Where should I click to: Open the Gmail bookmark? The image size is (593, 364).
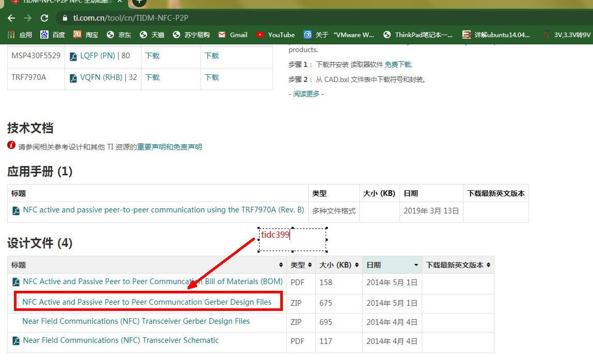point(233,35)
